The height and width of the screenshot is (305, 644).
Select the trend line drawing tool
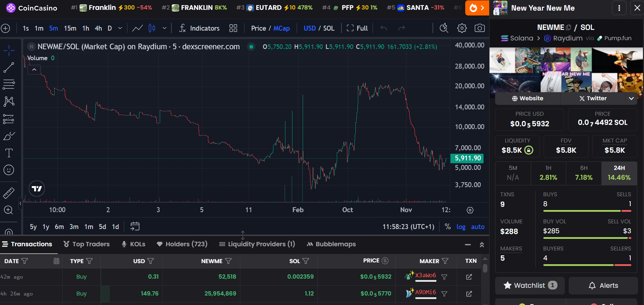(x=9, y=68)
